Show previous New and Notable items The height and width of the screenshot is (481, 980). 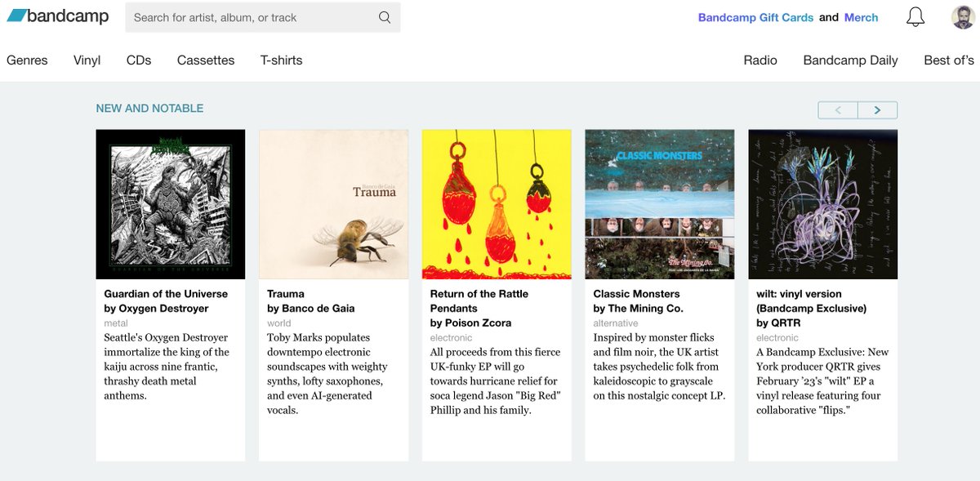coord(838,110)
